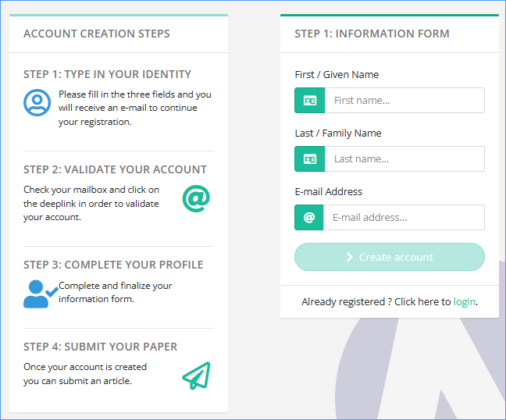Click the 'Step 1: Type in your identity' heading
The image size is (506, 420).
coord(107,74)
